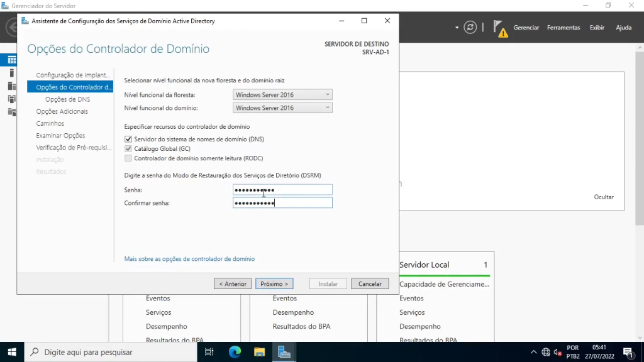Screen dimensions: 644x362
Task: Open Eventos in the middle tile
Action: click(284, 299)
